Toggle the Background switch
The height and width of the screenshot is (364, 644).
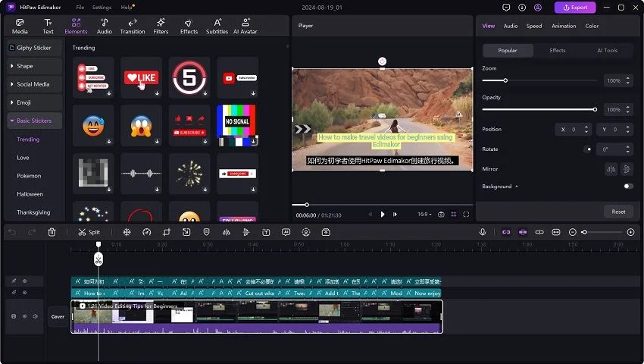coord(628,187)
